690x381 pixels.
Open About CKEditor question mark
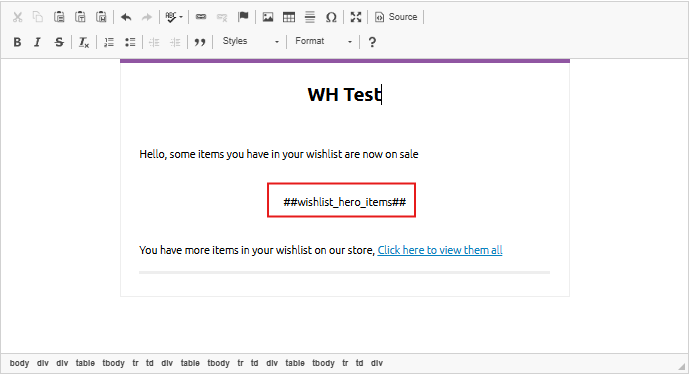pyautogui.click(x=372, y=42)
